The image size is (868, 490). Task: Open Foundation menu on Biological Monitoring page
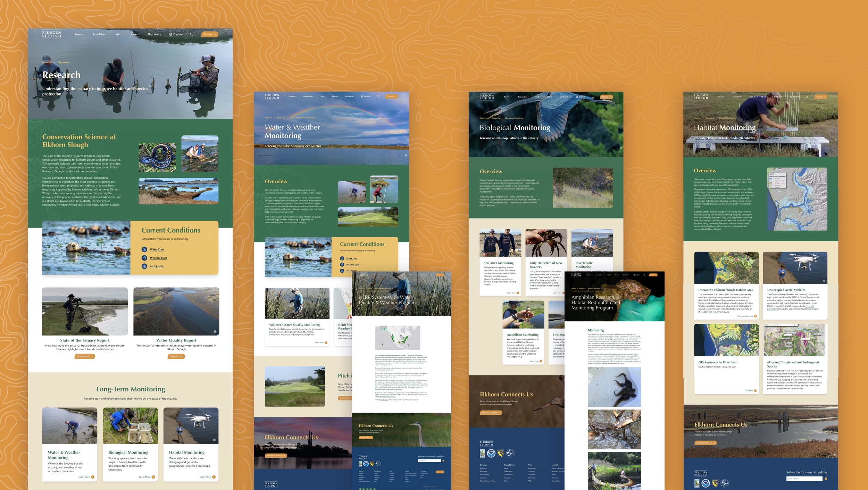click(x=524, y=97)
